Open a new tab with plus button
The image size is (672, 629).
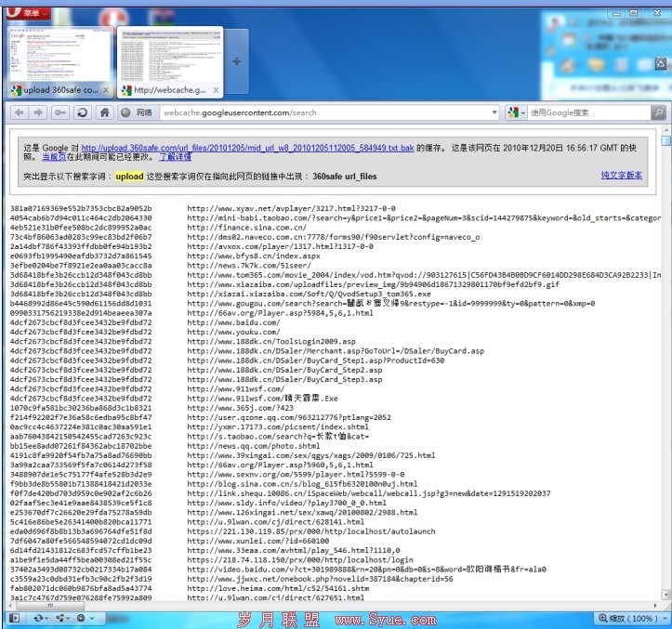[237, 61]
